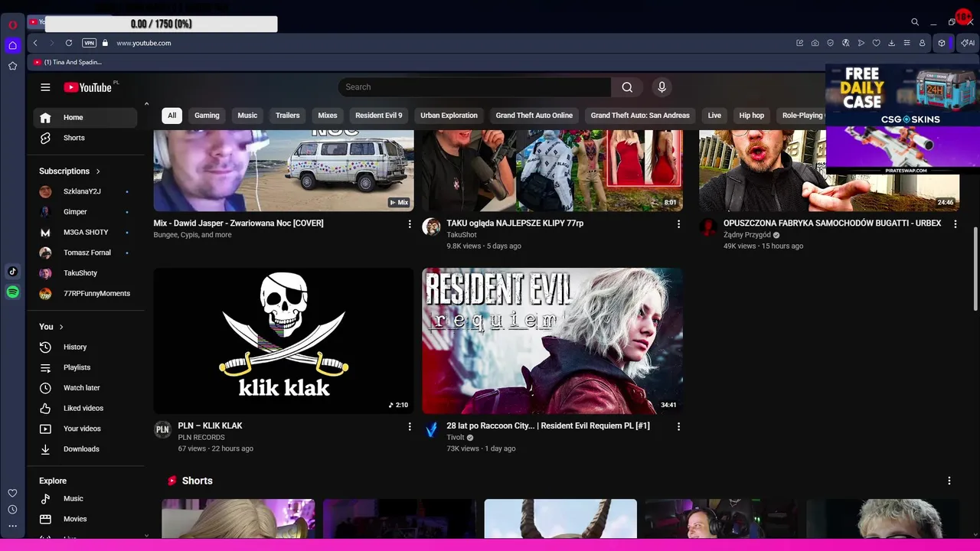Select the Gaming filter chip
Viewport: 980px width, 551px height.
pos(207,116)
